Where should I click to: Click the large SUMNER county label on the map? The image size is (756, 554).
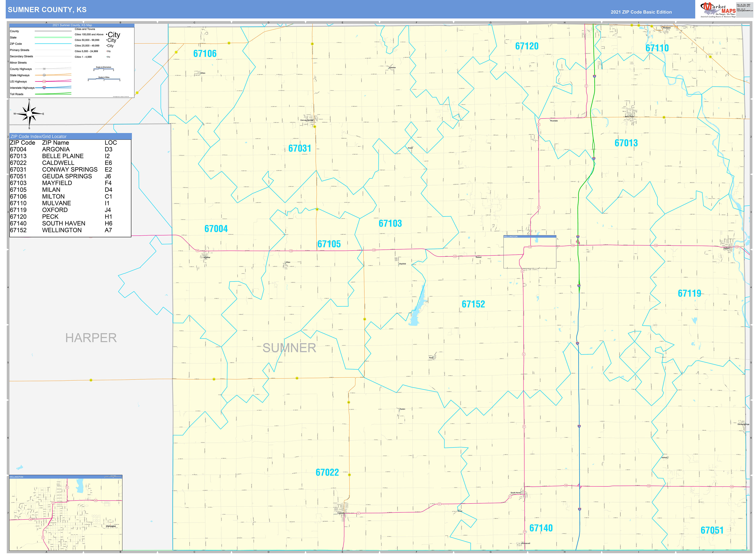point(289,348)
